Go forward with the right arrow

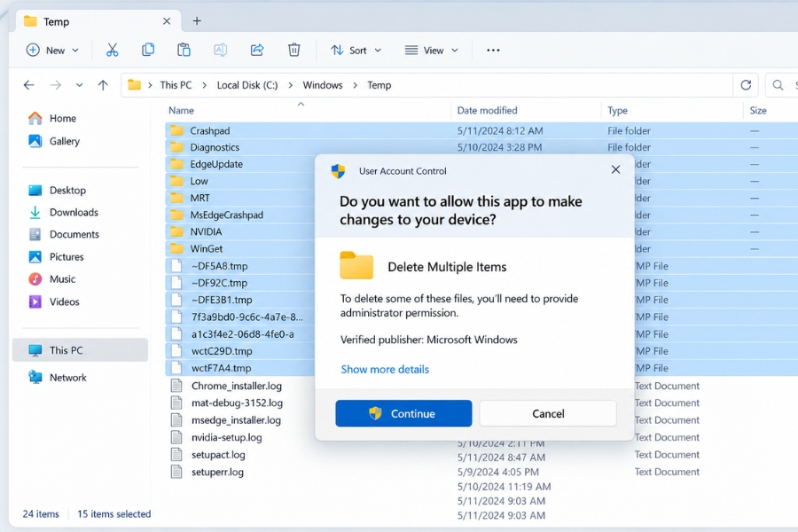pyautogui.click(x=56, y=85)
